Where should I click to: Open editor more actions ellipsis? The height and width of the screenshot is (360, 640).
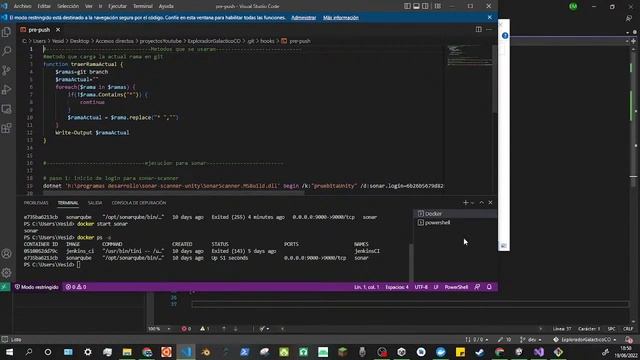pos(489,29)
